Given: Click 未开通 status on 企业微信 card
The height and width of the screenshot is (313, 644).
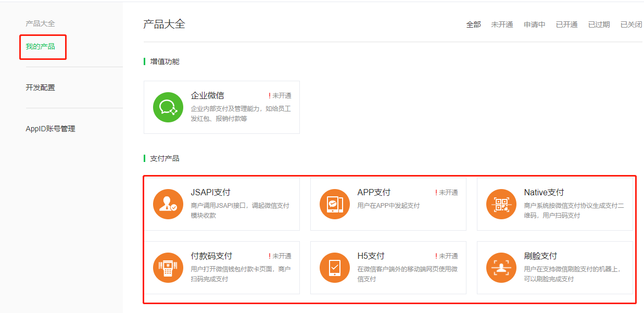Looking at the screenshot, I should (x=280, y=96).
